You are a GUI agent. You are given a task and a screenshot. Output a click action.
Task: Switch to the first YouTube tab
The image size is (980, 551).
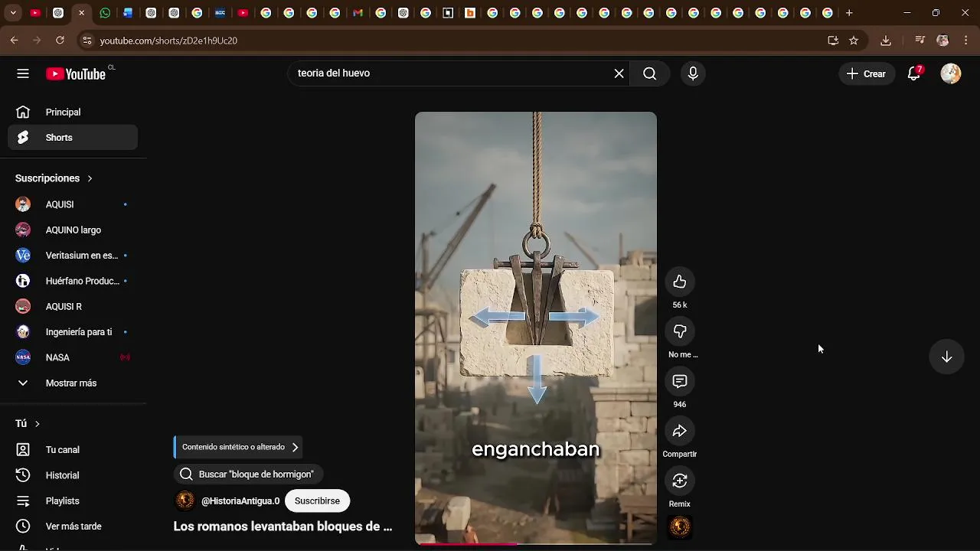click(x=35, y=13)
